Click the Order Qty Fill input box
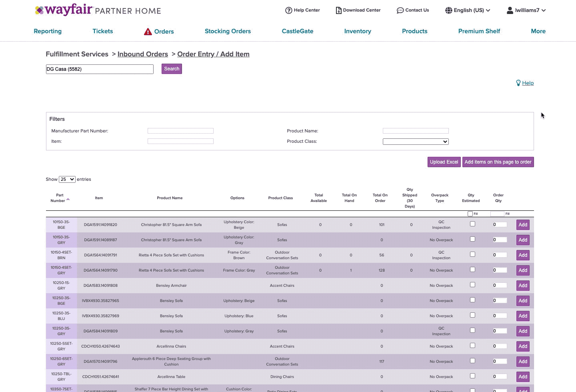The image size is (576, 392). [497, 214]
